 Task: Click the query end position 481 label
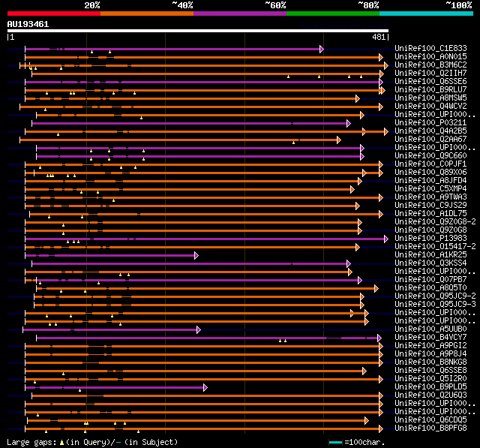tap(379, 37)
